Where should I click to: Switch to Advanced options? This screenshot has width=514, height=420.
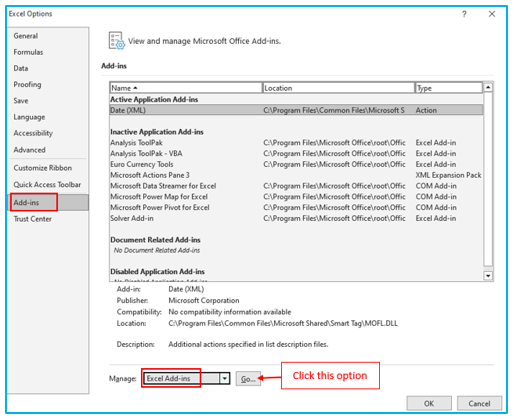coord(29,150)
